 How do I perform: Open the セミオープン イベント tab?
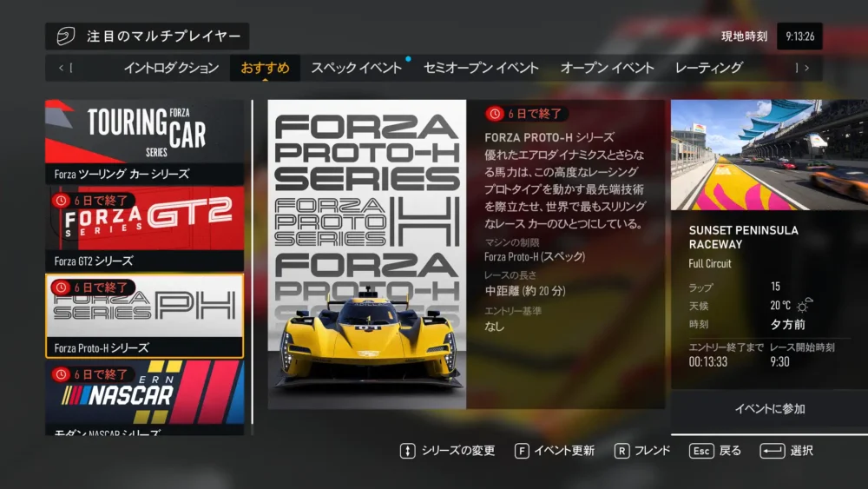[481, 68]
